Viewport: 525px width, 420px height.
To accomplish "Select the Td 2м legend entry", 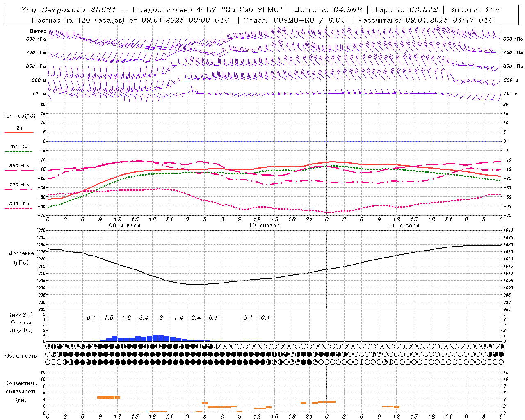I will tap(19, 147).
